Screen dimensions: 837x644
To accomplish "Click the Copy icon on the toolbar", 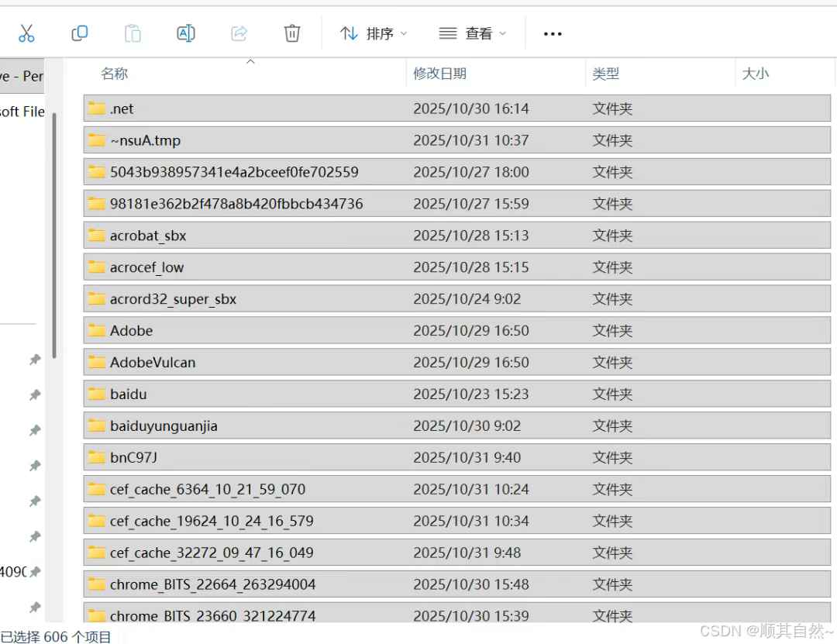I will click(80, 33).
